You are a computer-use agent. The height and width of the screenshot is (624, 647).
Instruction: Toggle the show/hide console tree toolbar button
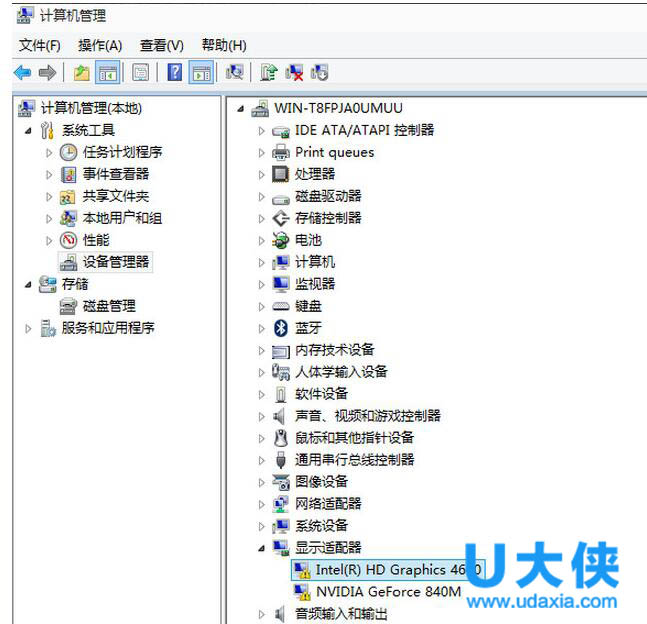(108, 72)
